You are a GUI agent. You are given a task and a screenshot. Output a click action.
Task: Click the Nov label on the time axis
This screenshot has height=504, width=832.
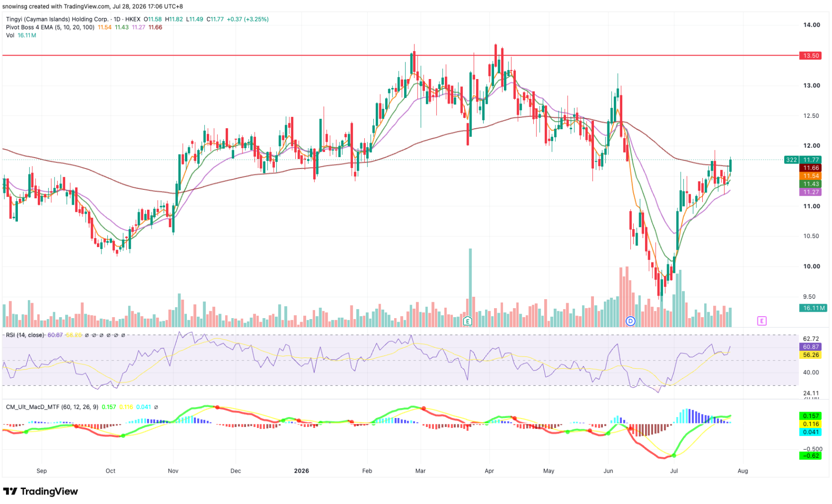(x=173, y=471)
